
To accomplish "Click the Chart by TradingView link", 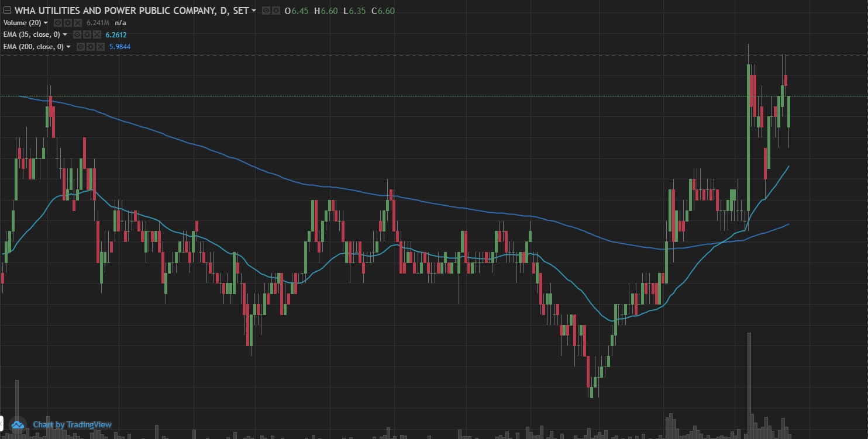I will coord(72,424).
